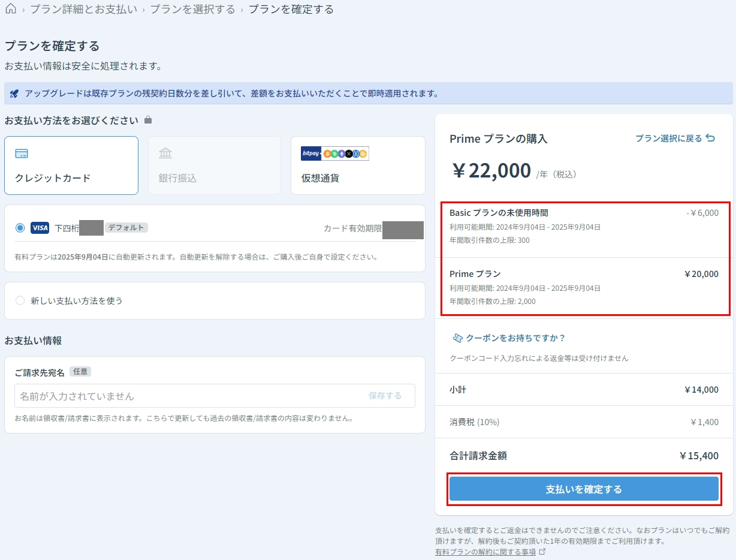736x560 pixels.
Task: Click 年間取引件数の上限: 300 text
Action: pyautogui.click(x=490, y=240)
